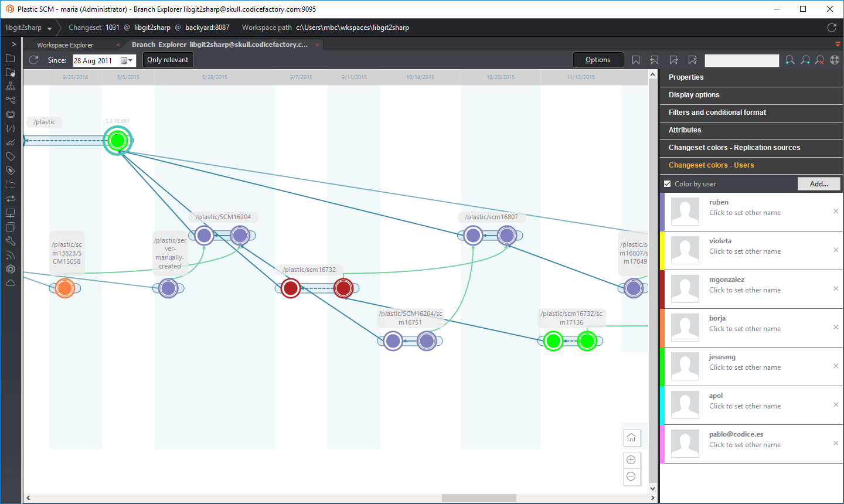Image resolution: width=844 pixels, height=504 pixels.
Task: Open pending changes (folder with check) icon
Action: coord(10,72)
